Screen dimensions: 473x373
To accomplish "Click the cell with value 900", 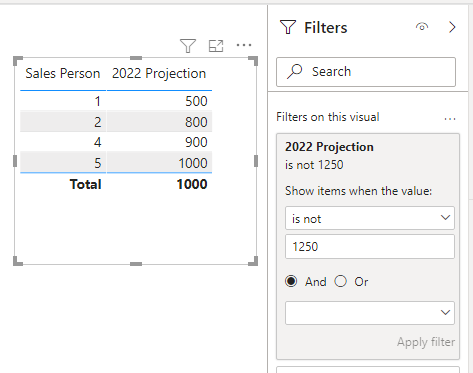I will click(x=196, y=142).
